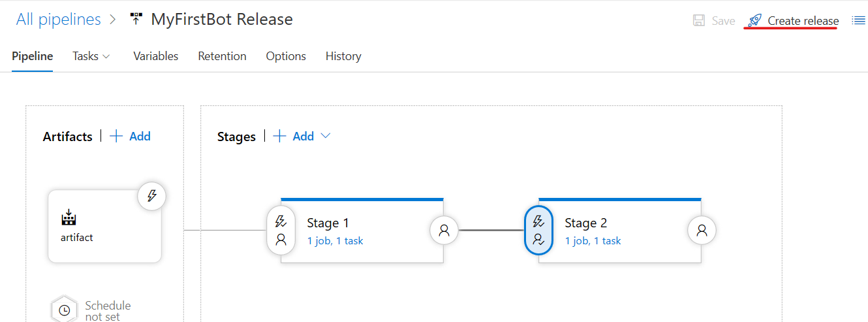Viewport: 868px width, 322px height.
Task: Switch to the Variables tab
Action: click(155, 56)
